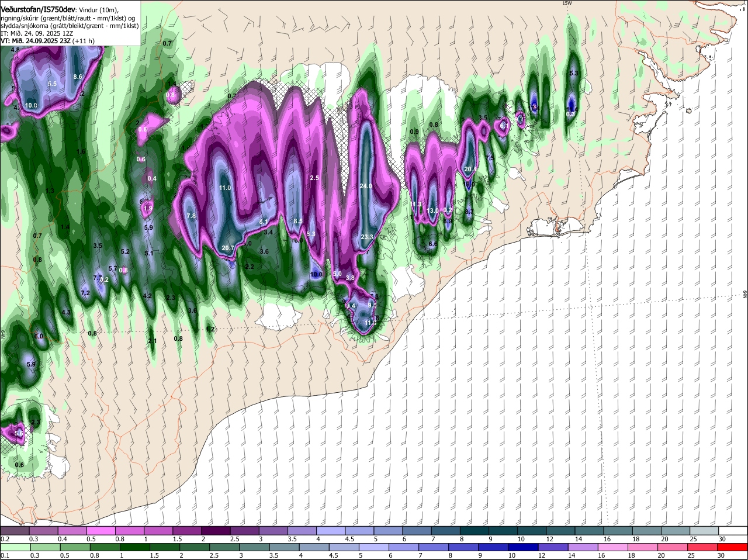
Task: Click the 24.0 precipitation value on map
Action: tap(366, 186)
